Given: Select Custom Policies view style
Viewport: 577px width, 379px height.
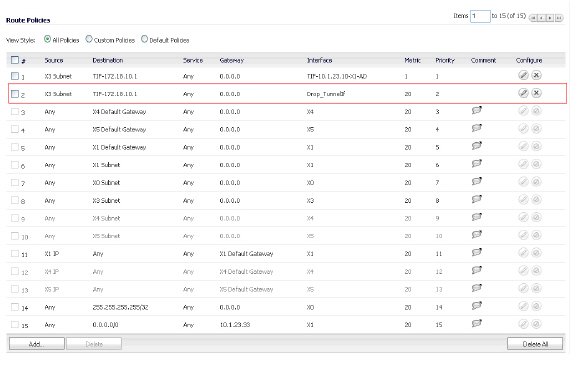Looking at the screenshot, I should 89,39.
